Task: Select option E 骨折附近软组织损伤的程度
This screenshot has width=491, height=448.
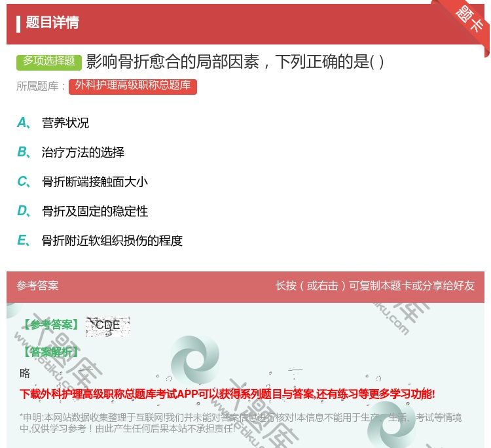Action: 111,241
